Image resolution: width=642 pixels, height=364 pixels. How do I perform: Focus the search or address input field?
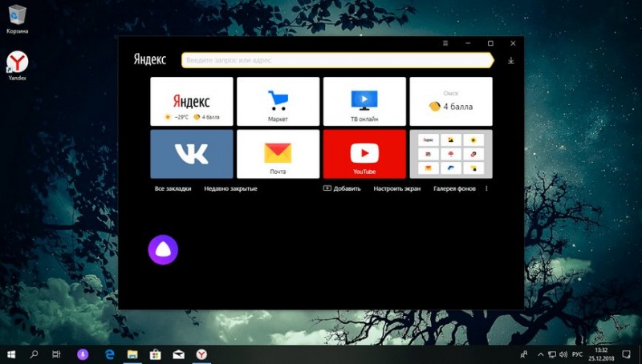[337, 60]
